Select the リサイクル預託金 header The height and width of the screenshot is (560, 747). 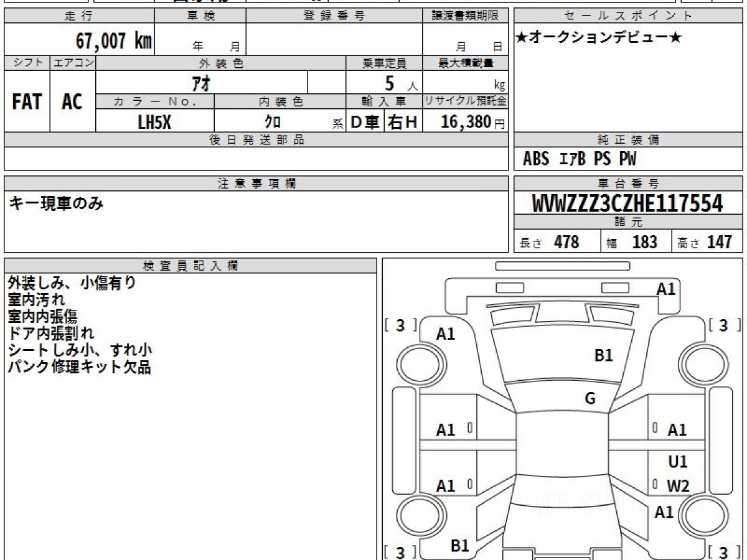[466, 101]
